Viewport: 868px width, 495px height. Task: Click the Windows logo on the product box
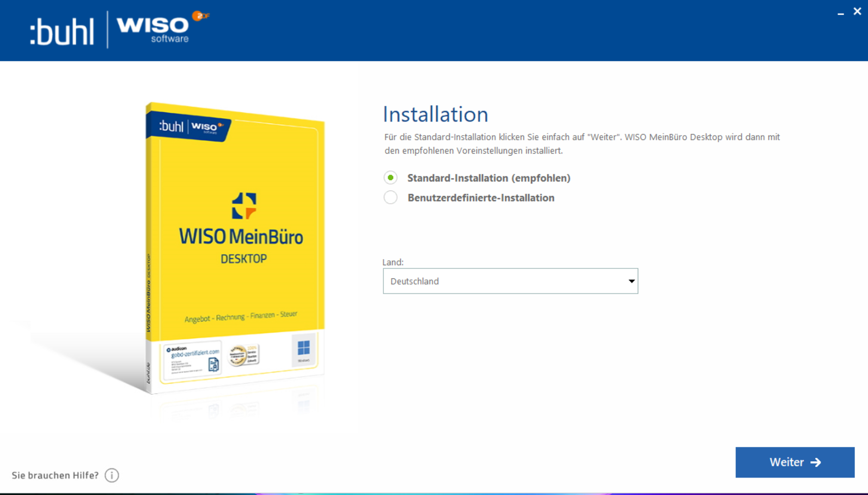tap(303, 349)
